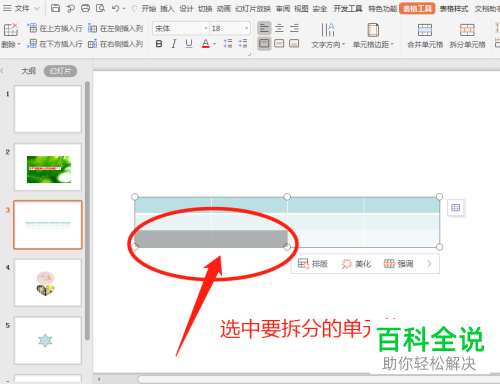Viewport: 500px width, 384px height.
Task: Open the 插入 (Insert) tab
Action: click(x=167, y=9)
